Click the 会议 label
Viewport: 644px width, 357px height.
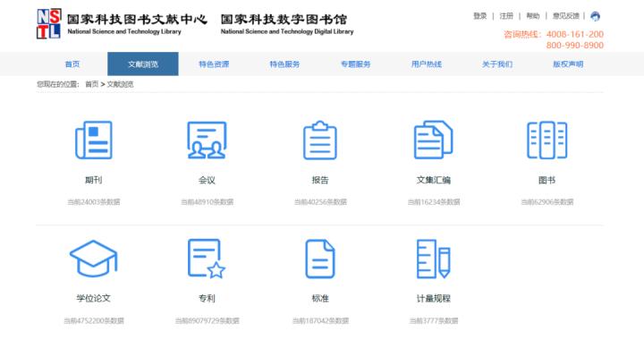coord(207,180)
